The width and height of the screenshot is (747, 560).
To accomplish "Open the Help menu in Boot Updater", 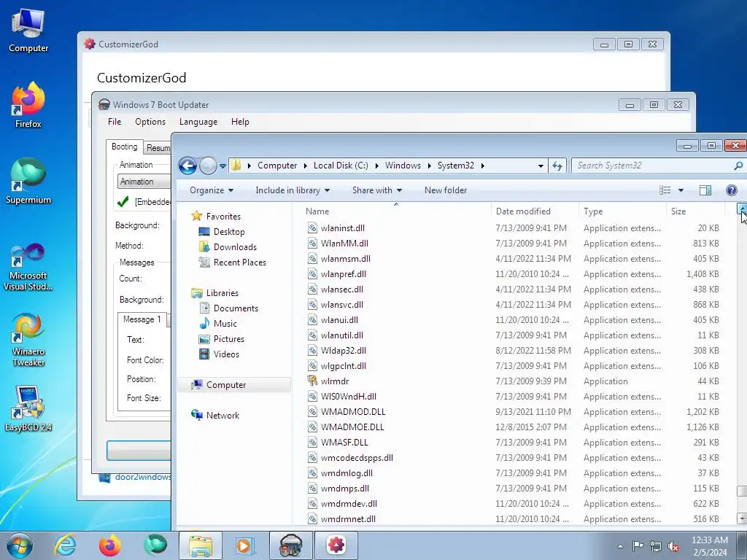I will click(240, 122).
